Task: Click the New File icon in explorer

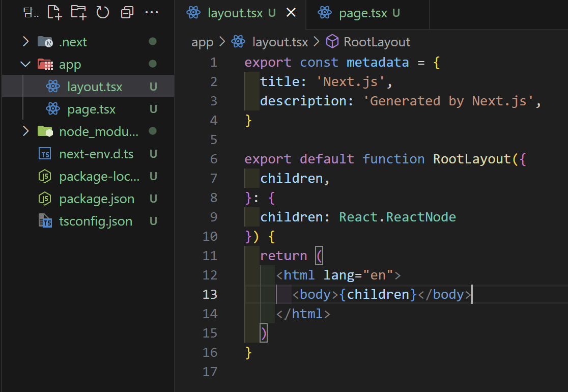Action: (54, 13)
